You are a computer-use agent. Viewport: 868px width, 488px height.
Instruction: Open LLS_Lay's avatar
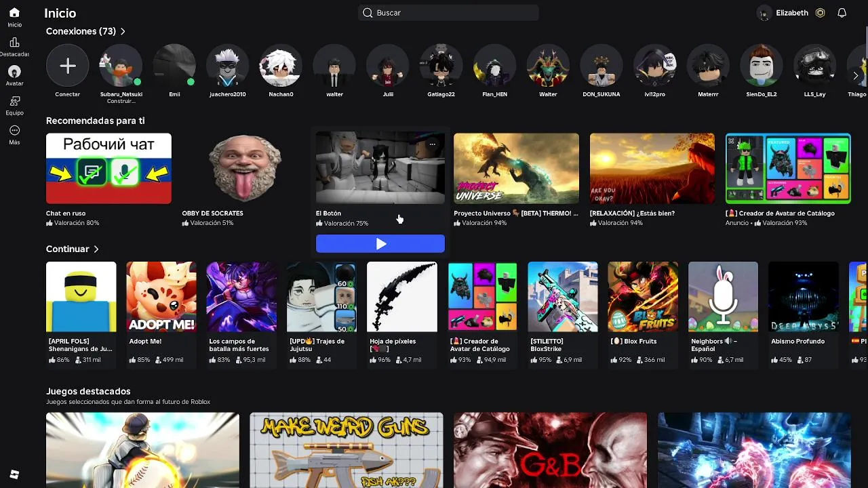point(815,66)
